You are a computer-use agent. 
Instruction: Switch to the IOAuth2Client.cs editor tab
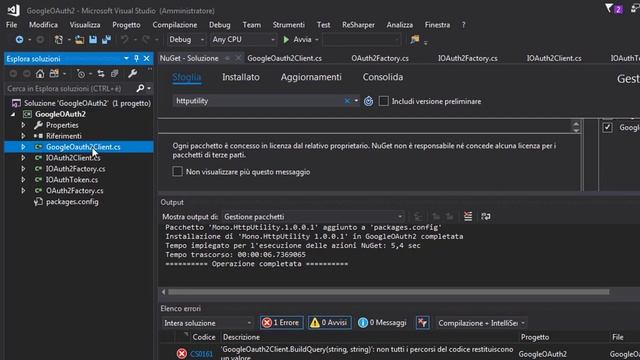(x=554, y=58)
